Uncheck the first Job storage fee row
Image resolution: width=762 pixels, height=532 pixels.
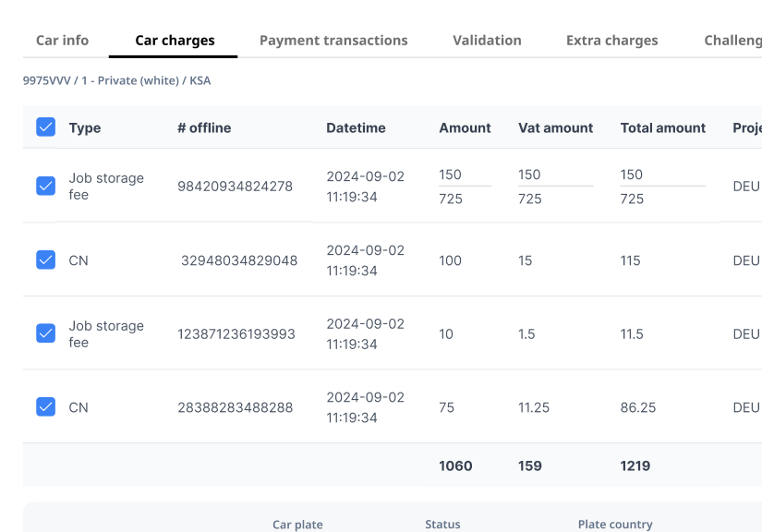(45, 186)
